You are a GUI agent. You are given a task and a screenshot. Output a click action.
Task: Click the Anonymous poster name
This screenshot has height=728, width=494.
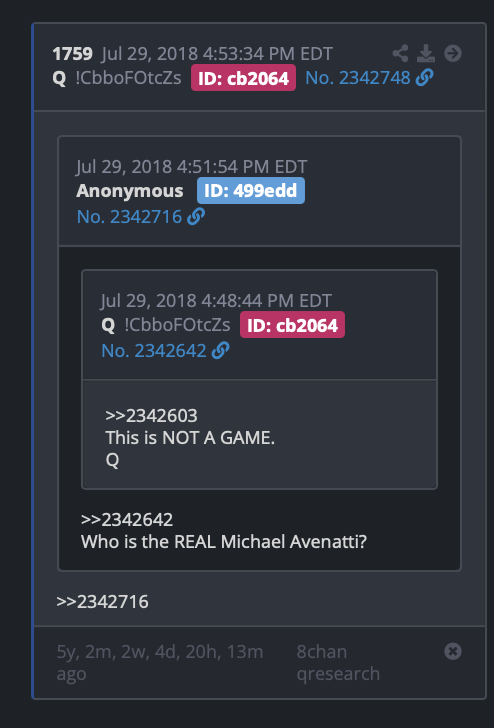tap(130, 191)
